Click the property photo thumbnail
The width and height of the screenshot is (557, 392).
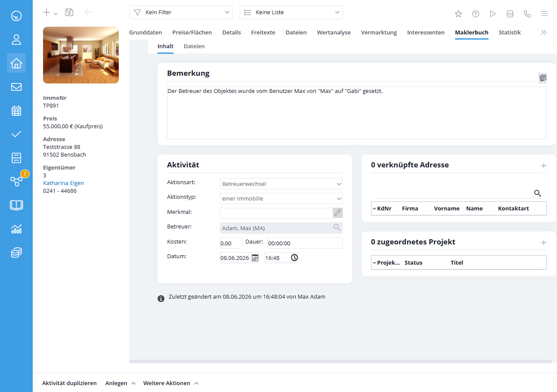point(81,55)
